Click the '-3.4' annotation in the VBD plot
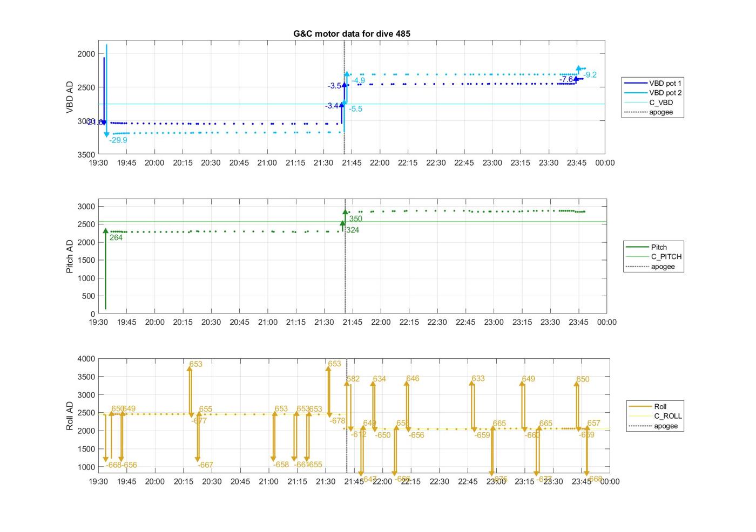 pyautogui.click(x=332, y=106)
